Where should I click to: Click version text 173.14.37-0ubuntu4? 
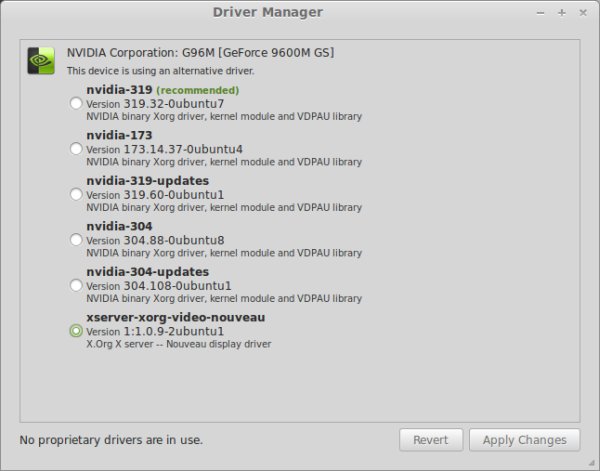pyautogui.click(x=183, y=150)
